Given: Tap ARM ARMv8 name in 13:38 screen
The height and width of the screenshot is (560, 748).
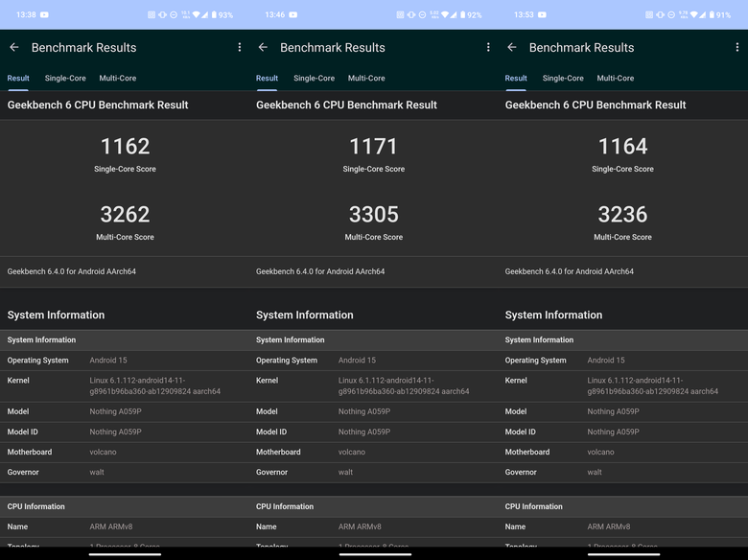Looking at the screenshot, I should point(111,527).
